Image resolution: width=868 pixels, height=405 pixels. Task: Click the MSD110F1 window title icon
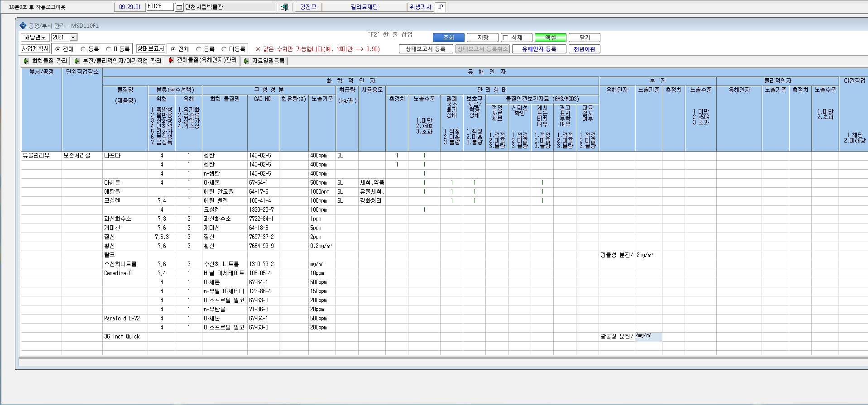pyautogui.click(x=23, y=26)
